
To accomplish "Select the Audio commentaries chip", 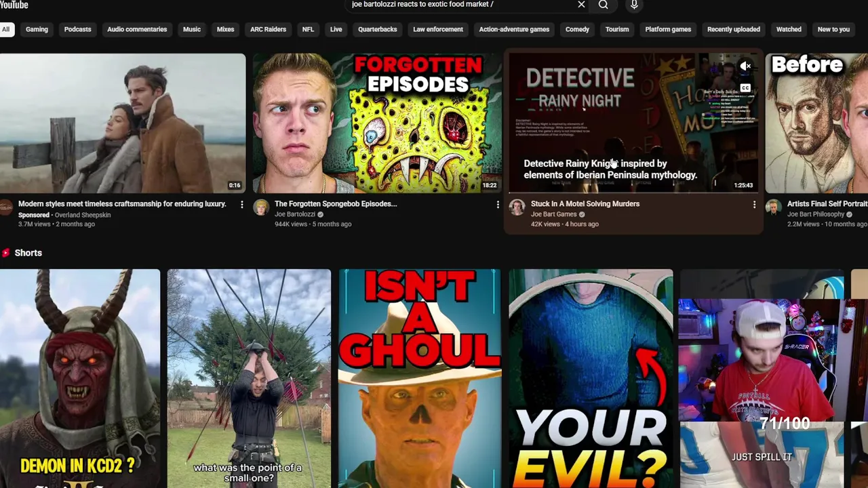I will [137, 29].
